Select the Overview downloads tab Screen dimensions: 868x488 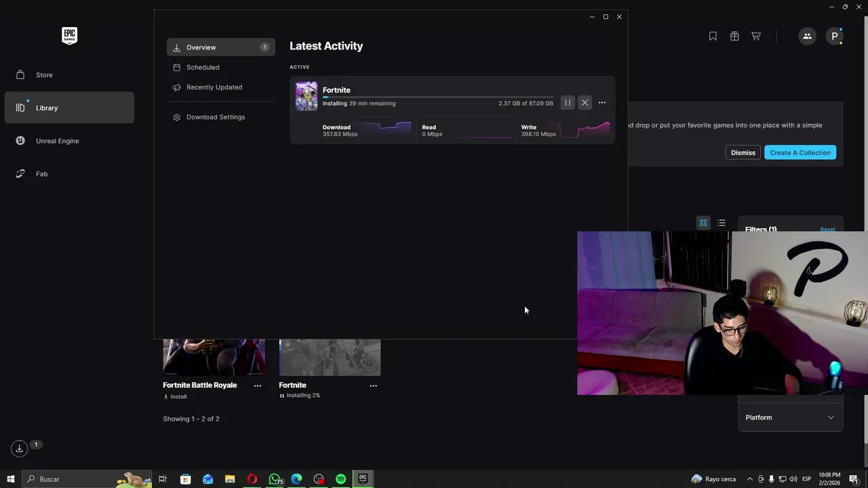[220, 47]
